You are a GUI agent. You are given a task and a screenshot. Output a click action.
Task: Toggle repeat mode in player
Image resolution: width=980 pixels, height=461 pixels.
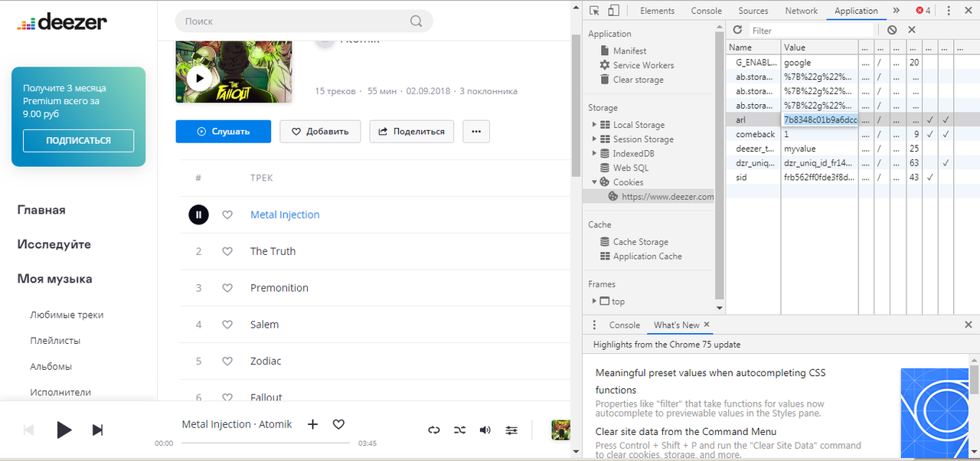(x=434, y=430)
